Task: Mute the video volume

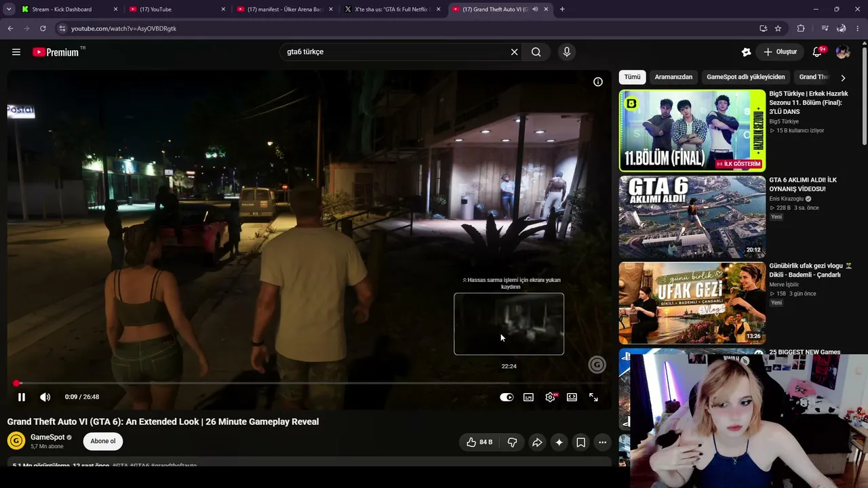Action: click(x=45, y=397)
